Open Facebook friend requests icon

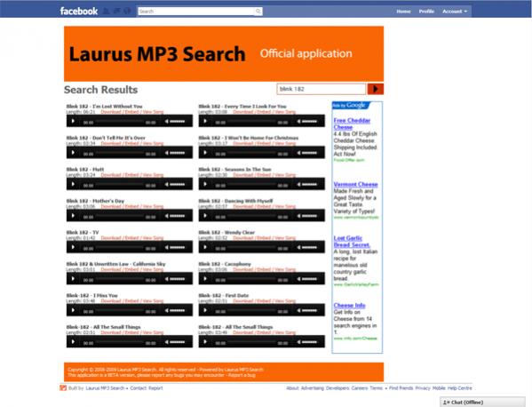(107, 12)
